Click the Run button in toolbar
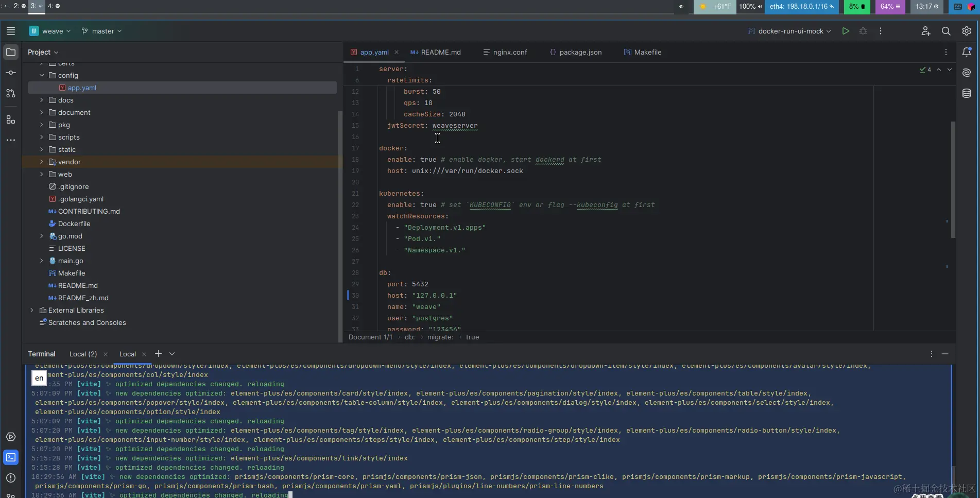 (845, 31)
